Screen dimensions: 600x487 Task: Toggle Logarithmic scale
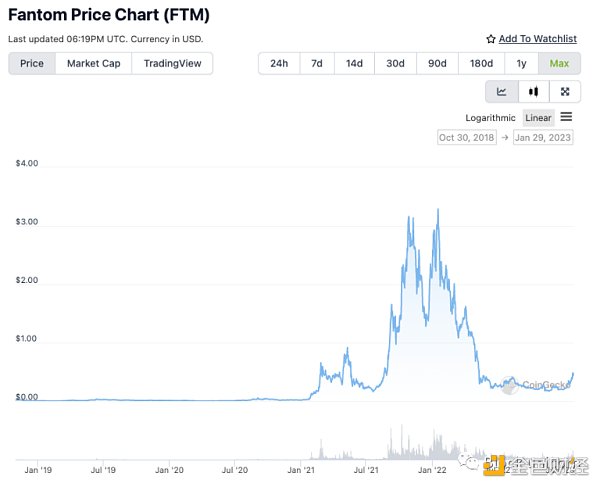tap(493, 118)
